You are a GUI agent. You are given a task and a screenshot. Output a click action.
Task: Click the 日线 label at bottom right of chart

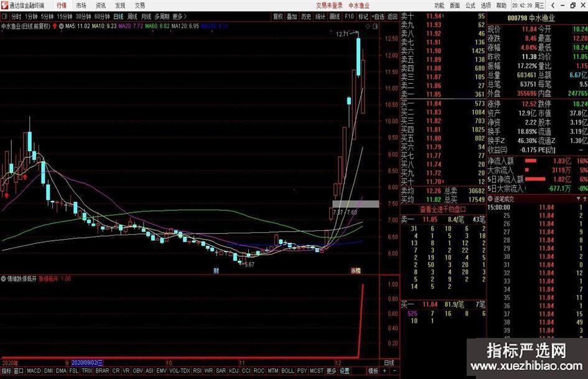pos(389,363)
